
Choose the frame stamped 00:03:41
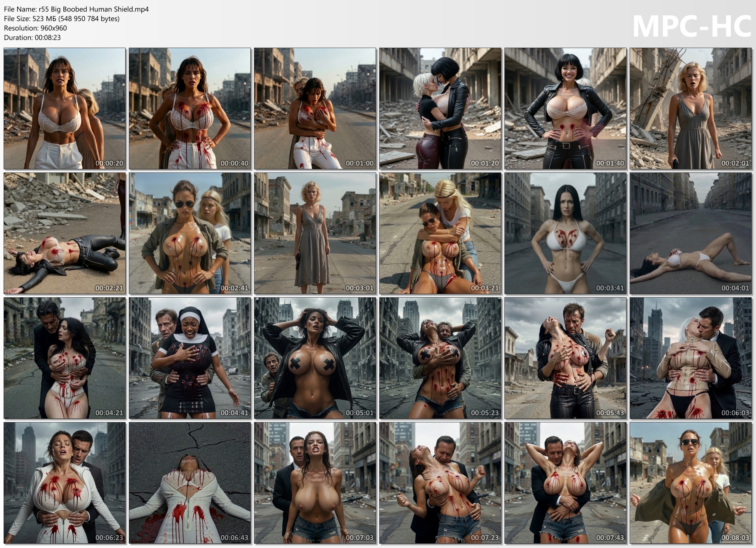click(x=565, y=233)
